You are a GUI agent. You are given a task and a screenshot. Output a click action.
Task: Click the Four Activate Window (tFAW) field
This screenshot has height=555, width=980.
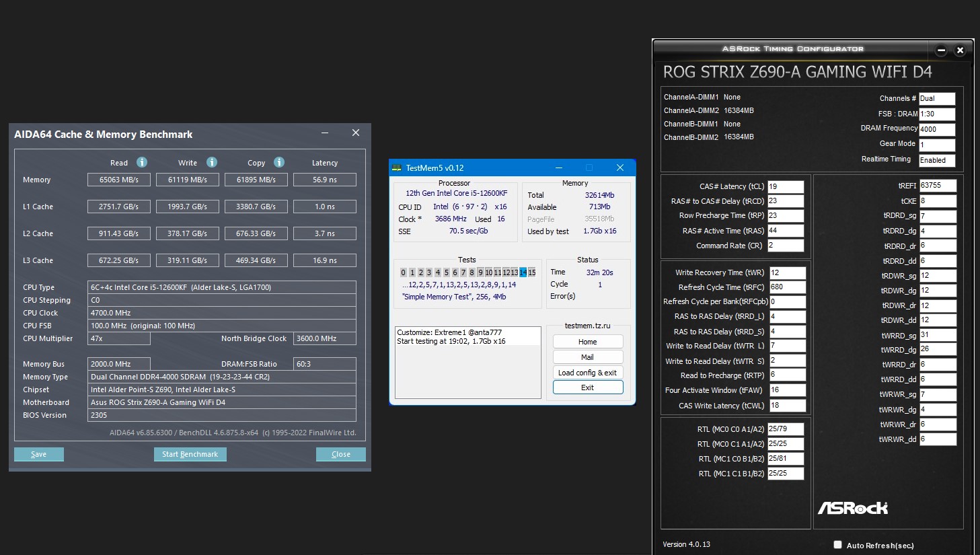788,390
